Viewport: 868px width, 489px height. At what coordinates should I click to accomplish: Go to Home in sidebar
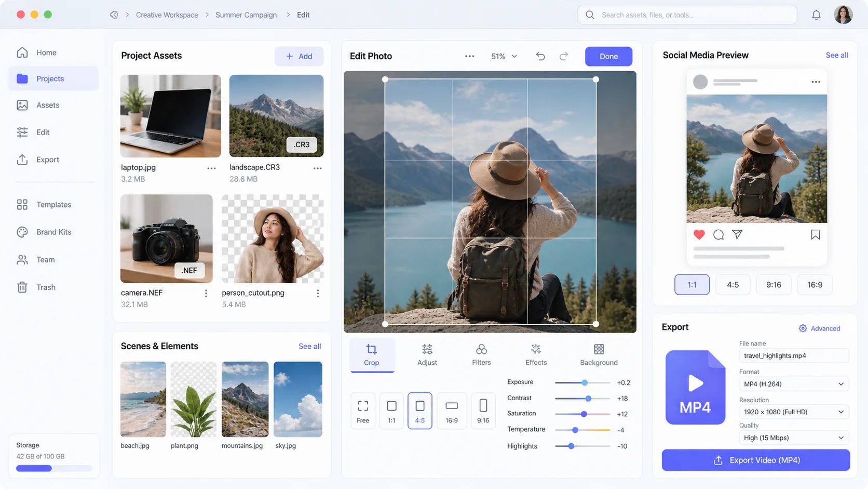pyautogui.click(x=53, y=52)
